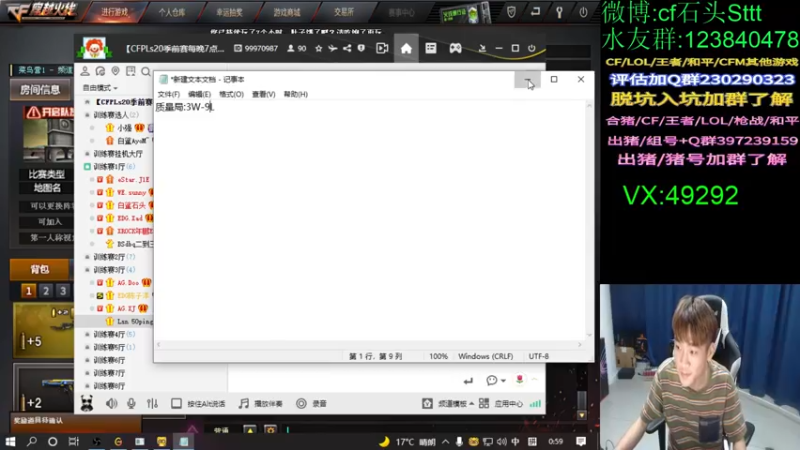Click the YY sidebar refresh-chat icon
The width and height of the screenshot is (800, 450).
[x=101, y=71]
